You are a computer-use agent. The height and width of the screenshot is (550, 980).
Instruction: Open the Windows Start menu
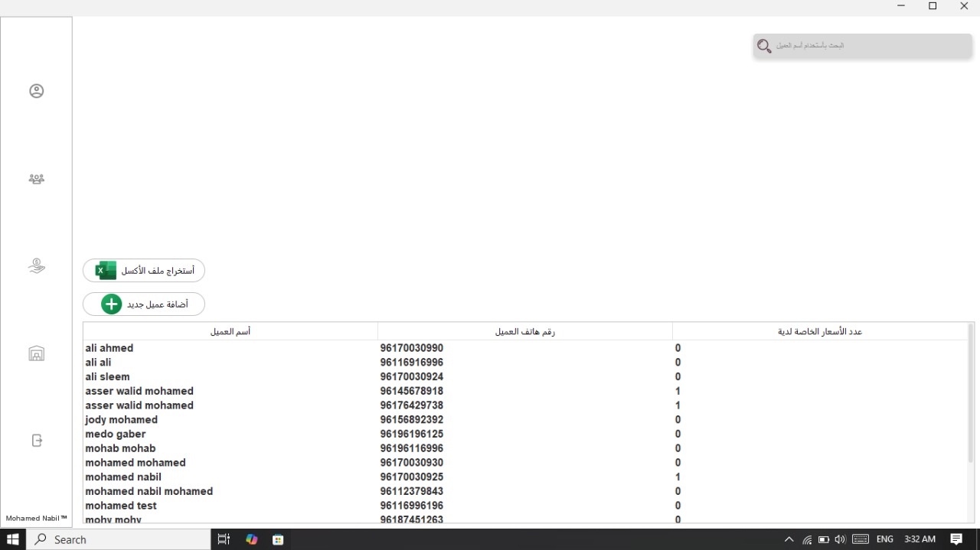tap(13, 539)
